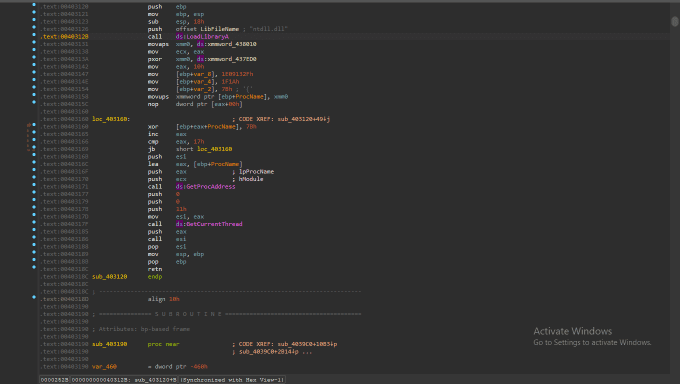Screen dimensions: 680x384
Task: Click the -460h offset value
Action: tap(199, 367)
